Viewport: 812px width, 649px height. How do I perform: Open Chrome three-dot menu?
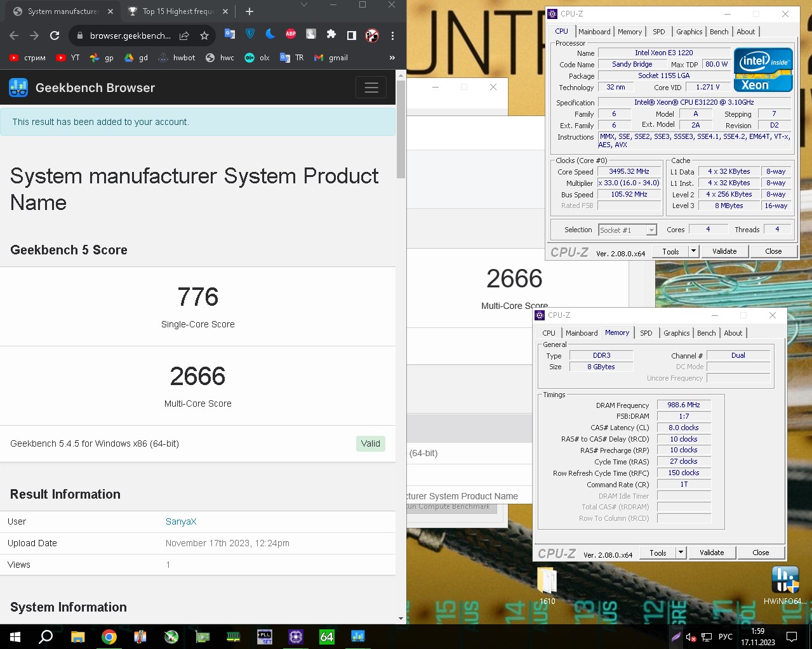pos(392,36)
